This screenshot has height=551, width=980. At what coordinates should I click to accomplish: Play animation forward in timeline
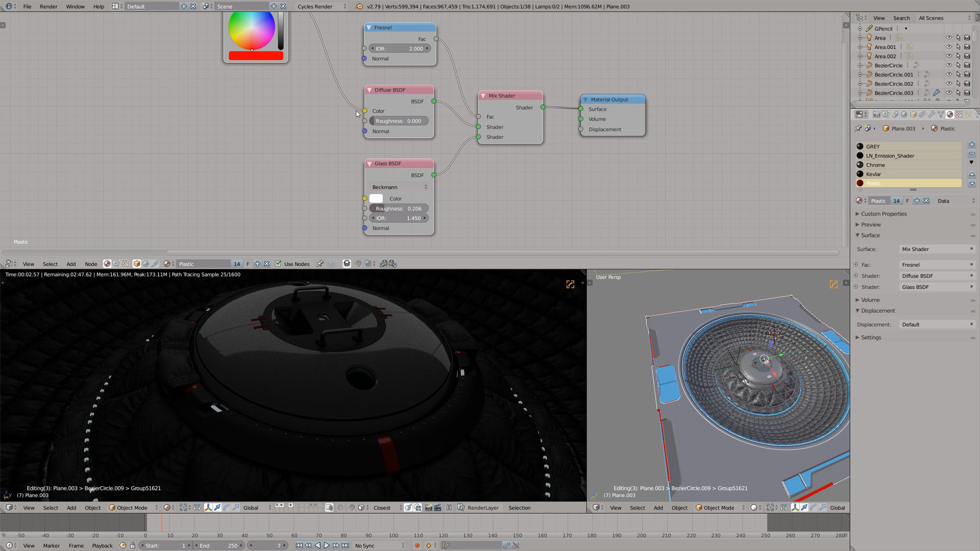pos(327,545)
